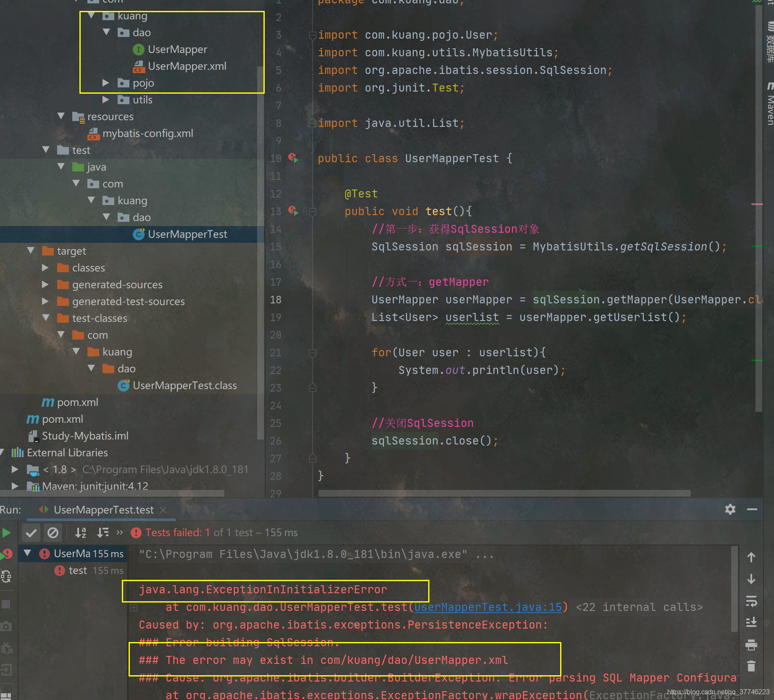Expand the classes folder
The image size is (774, 700).
point(45,268)
